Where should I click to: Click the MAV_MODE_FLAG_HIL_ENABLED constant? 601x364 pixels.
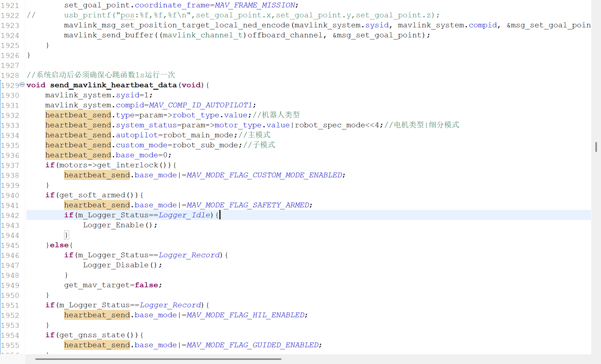pos(246,315)
